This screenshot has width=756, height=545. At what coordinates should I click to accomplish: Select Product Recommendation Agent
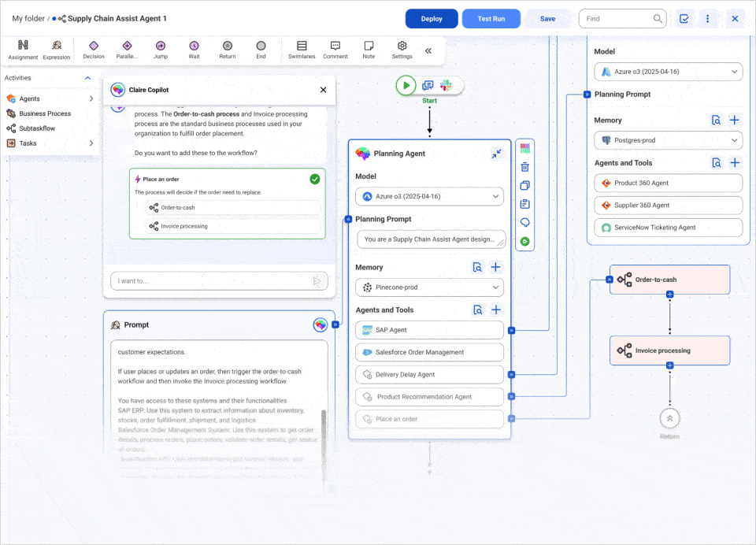pos(430,396)
